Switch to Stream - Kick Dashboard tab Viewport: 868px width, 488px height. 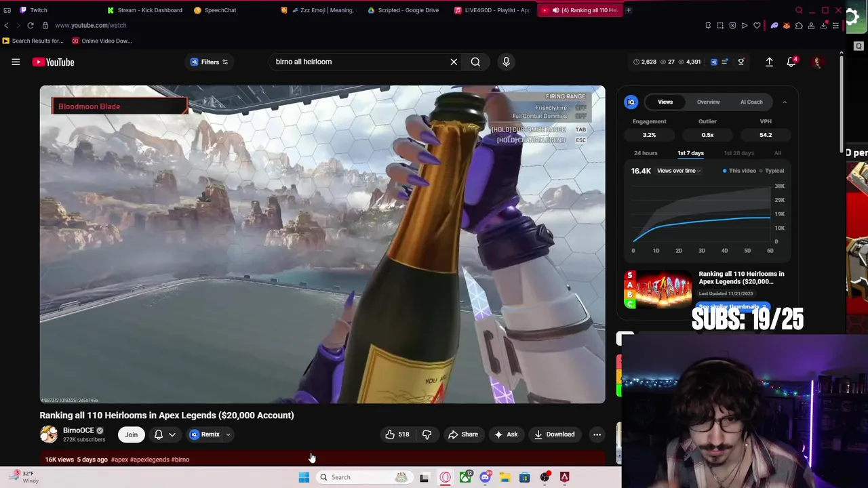pyautogui.click(x=144, y=10)
